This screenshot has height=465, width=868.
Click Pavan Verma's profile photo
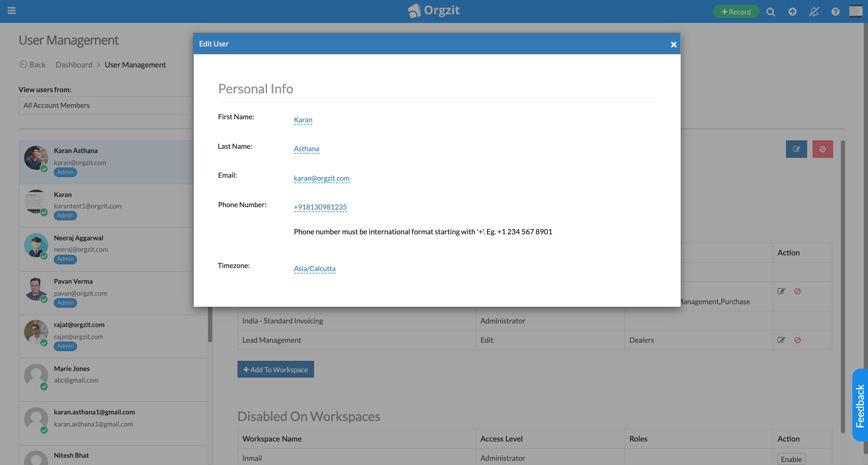(x=36, y=288)
